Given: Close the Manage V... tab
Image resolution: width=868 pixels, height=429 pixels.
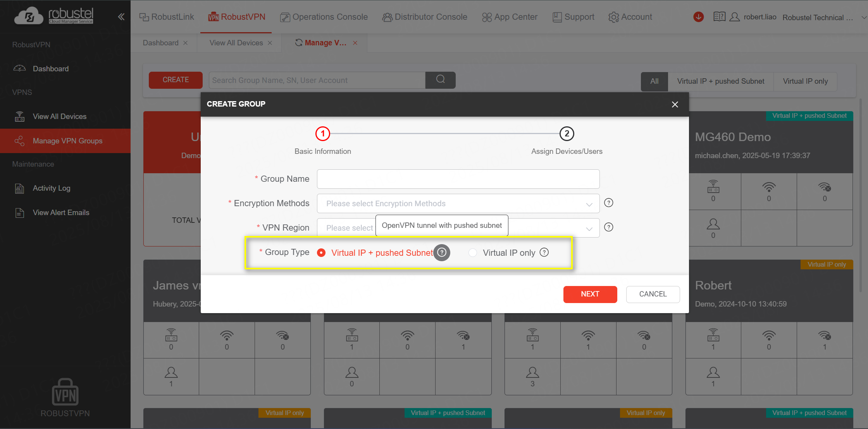Looking at the screenshot, I should [x=355, y=43].
